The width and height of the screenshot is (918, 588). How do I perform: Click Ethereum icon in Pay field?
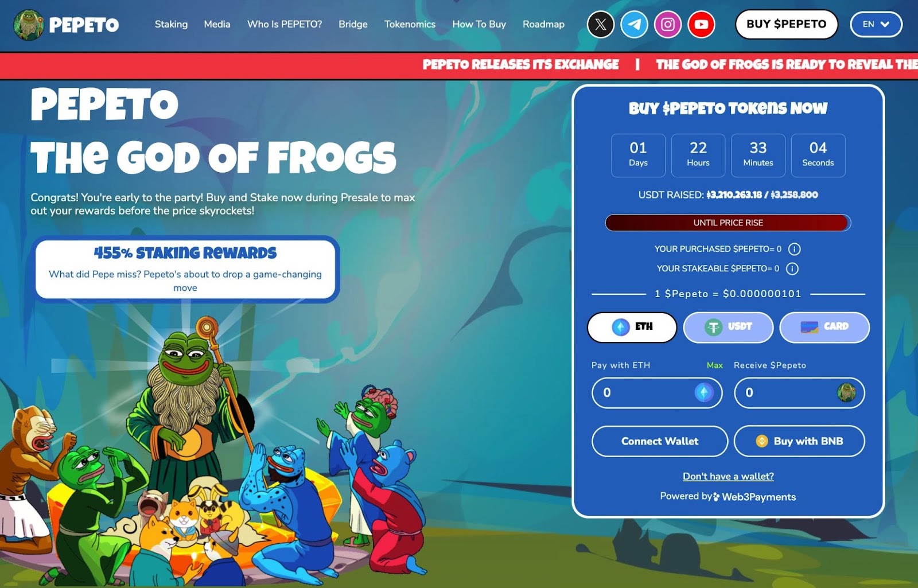click(x=704, y=392)
